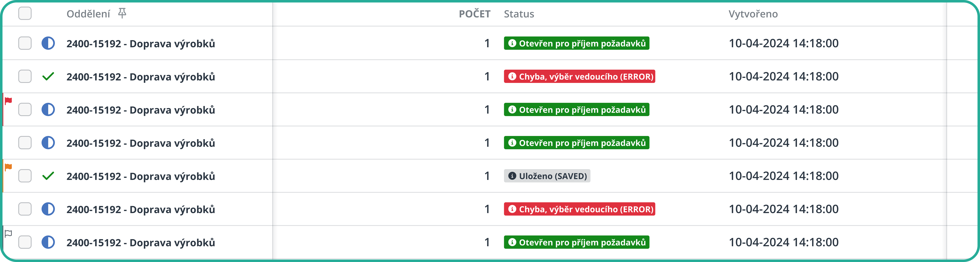Screen dimensions: 980x262
Task: Click the green checkmark icon in second row
Action: 48,76
